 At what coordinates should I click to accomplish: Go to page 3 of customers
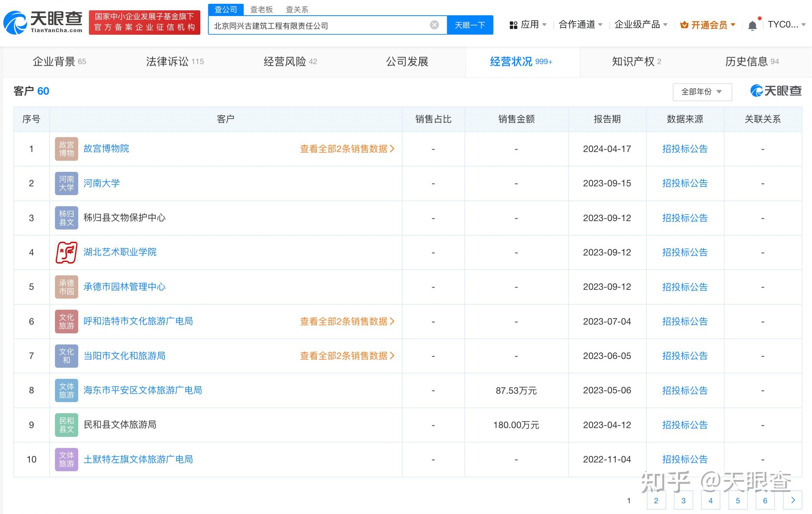(683, 500)
